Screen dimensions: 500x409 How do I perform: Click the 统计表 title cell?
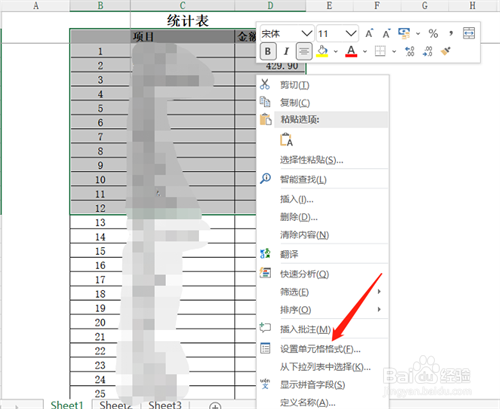[x=188, y=21]
